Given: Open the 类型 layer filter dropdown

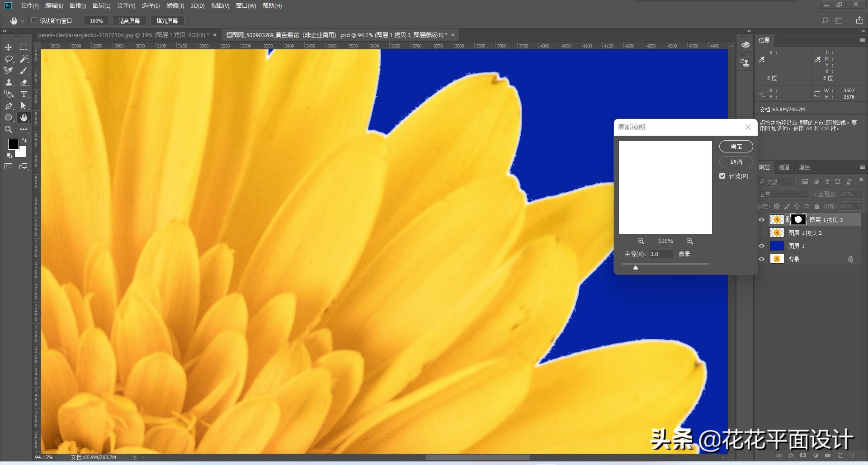Looking at the screenshot, I should (777, 181).
